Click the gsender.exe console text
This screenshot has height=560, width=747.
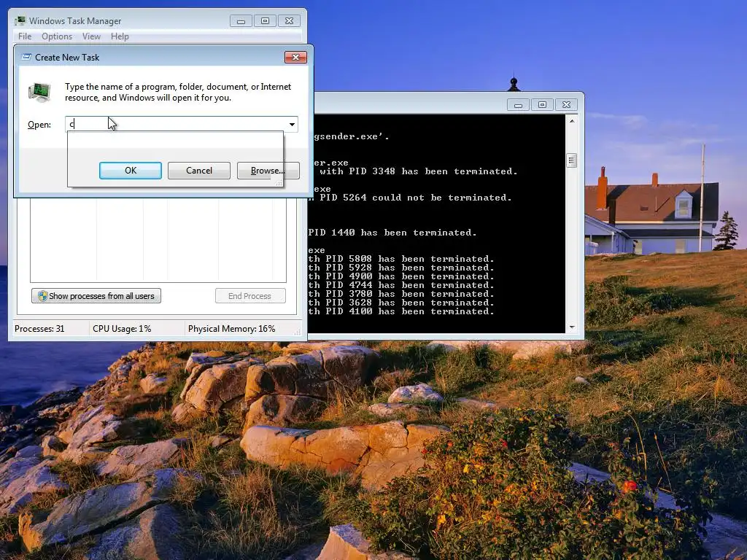(x=352, y=136)
